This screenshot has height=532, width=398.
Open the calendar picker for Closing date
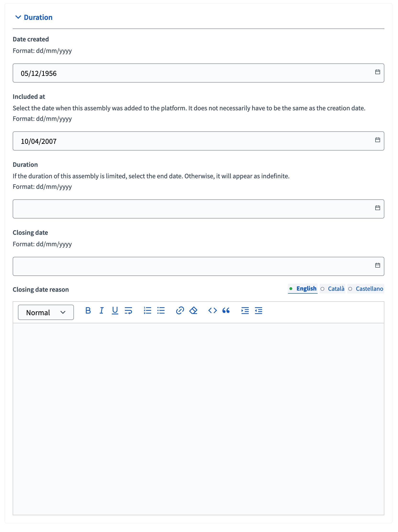click(377, 265)
